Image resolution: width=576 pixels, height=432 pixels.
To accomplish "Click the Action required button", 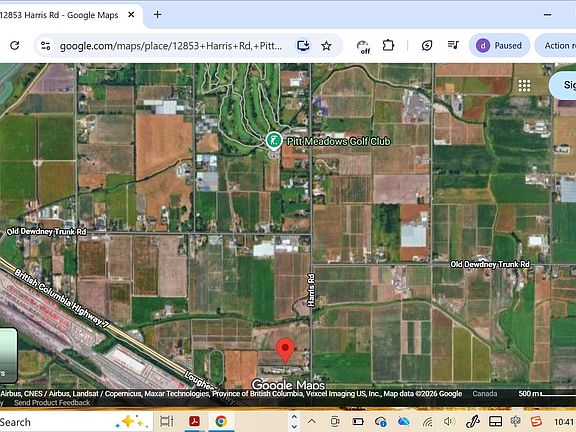I will 556,46.
